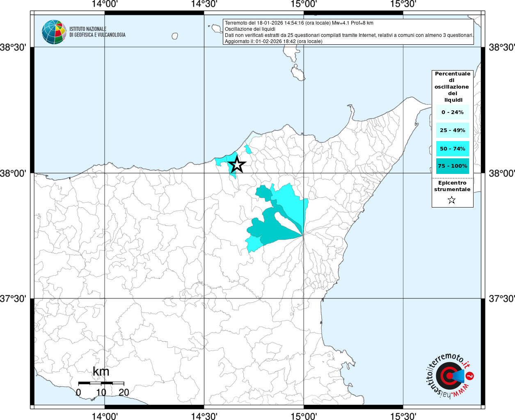Select the 0 - 24% legend swatch
Screen dimensions: 515x420
click(453, 112)
